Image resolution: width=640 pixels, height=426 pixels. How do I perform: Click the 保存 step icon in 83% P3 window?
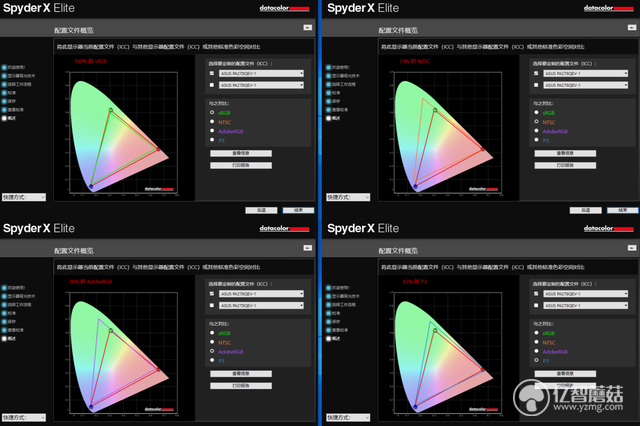(x=328, y=322)
